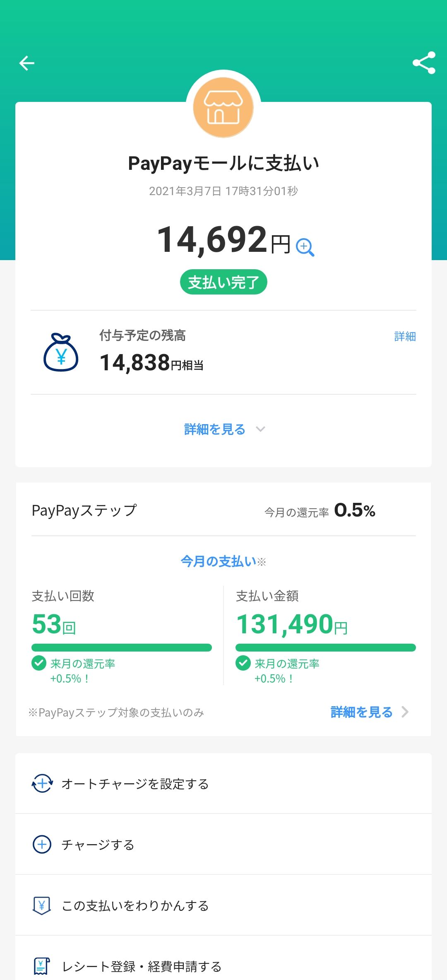Tap the ※PayPayステップ対象の支払いのみ note

point(116,712)
